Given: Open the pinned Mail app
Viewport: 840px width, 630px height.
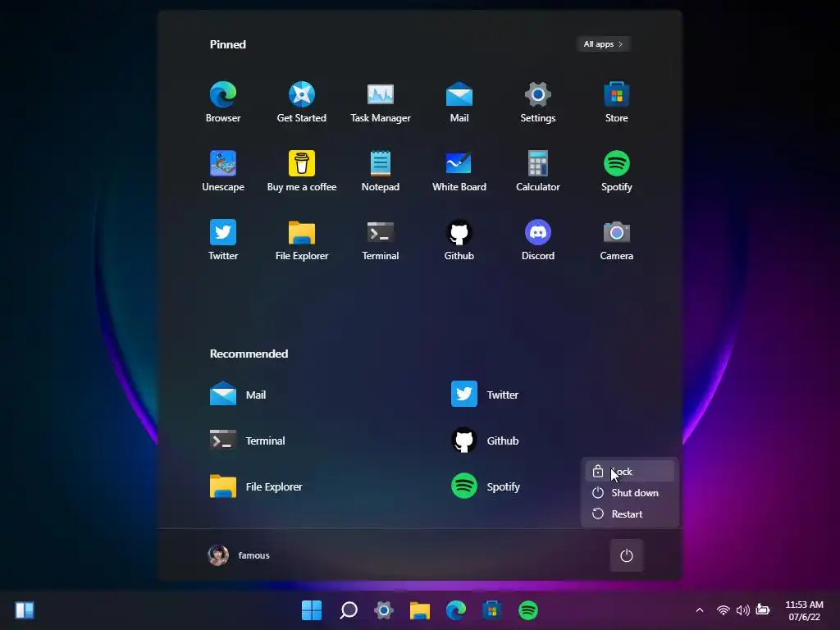Looking at the screenshot, I should [x=459, y=102].
